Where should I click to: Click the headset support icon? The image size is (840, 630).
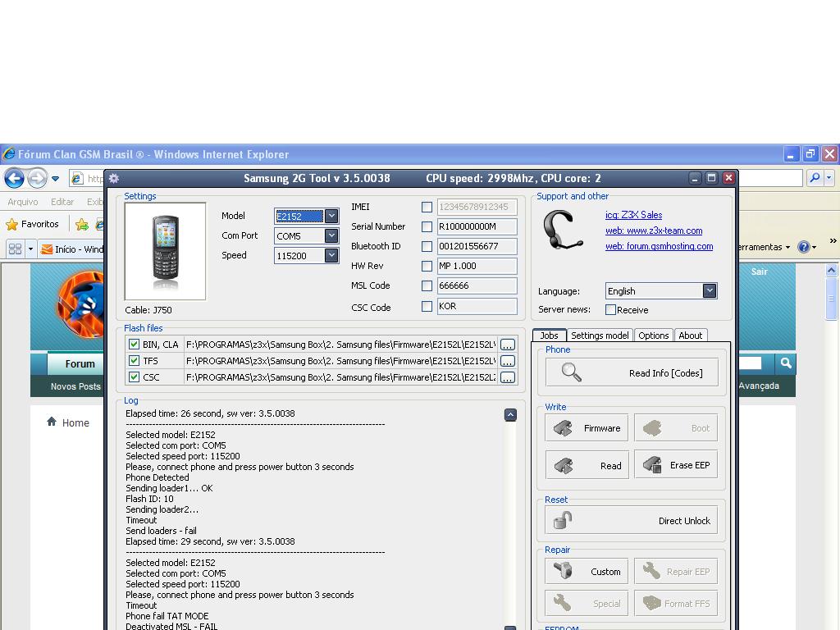[562, 231]
